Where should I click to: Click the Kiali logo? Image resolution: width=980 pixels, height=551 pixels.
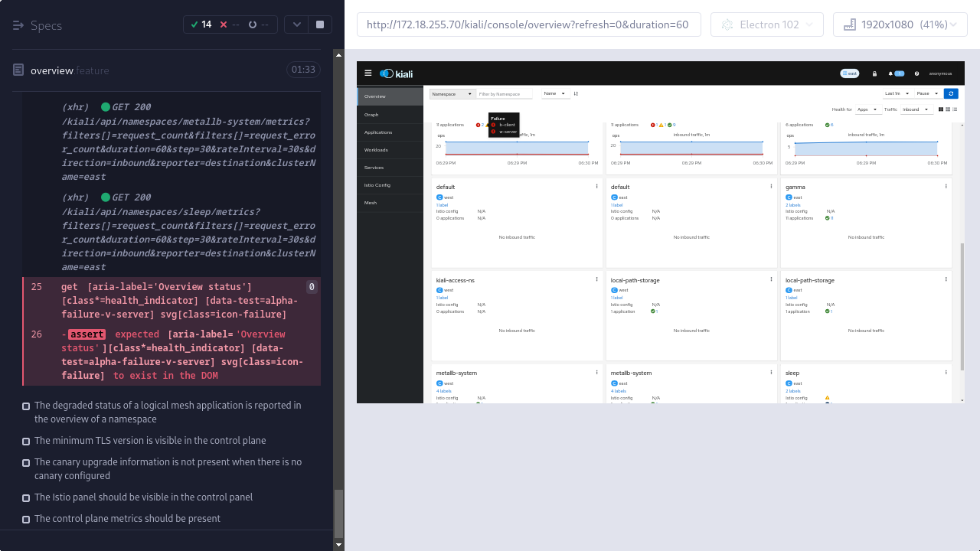397,73
